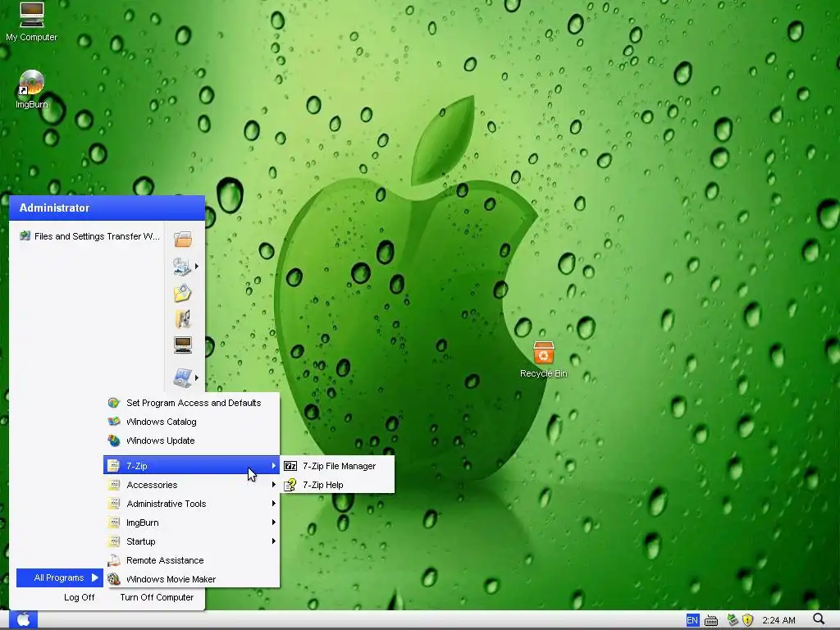
Task: Click the Apple logo start button
Action: click(23, 620)
